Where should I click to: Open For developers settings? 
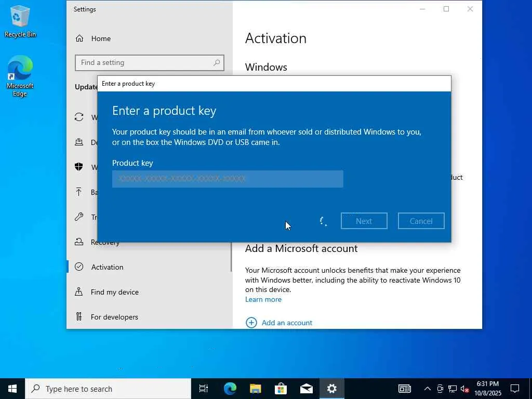tap(114, 317)
